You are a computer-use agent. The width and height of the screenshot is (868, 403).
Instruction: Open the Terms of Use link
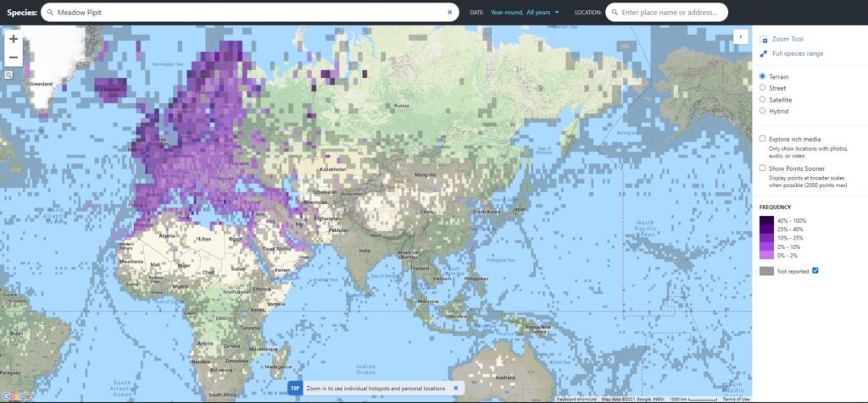(x=735, y=399)
